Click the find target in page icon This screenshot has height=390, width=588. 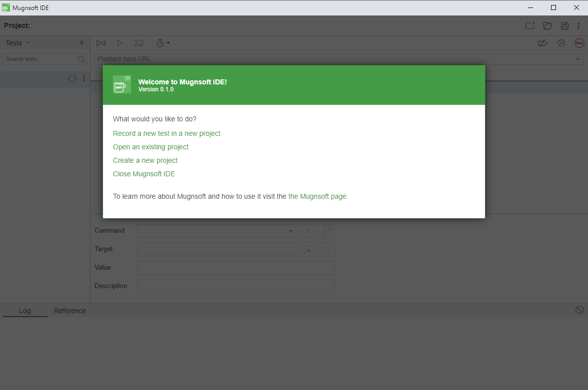pos(326,250)
